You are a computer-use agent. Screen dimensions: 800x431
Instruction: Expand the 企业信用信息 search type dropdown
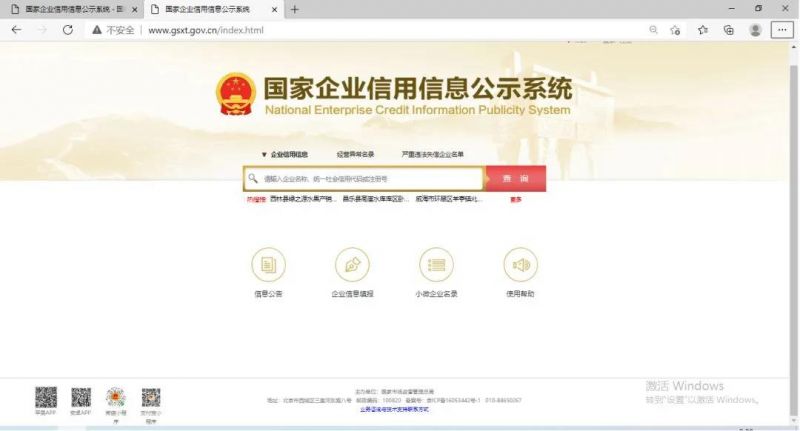tap(285, 154)
